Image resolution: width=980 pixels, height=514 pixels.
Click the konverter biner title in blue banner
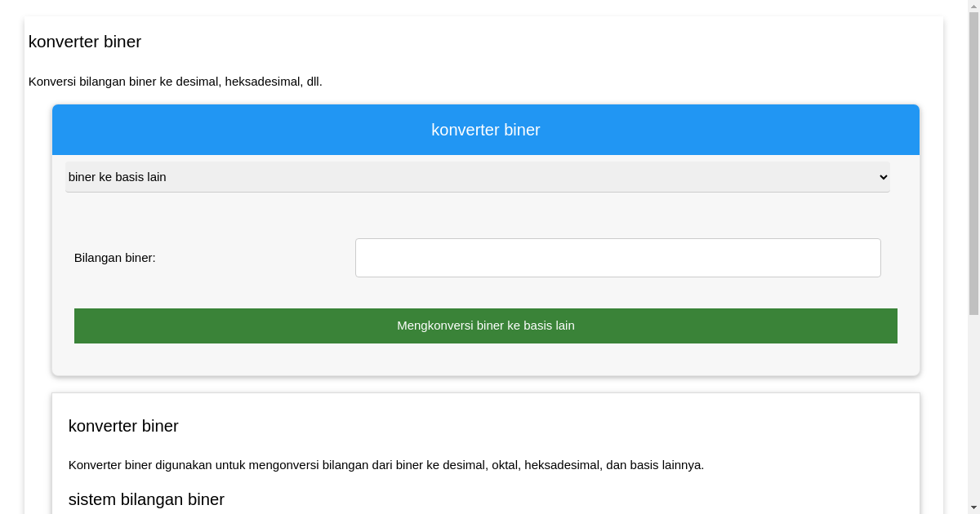[485, 129]
